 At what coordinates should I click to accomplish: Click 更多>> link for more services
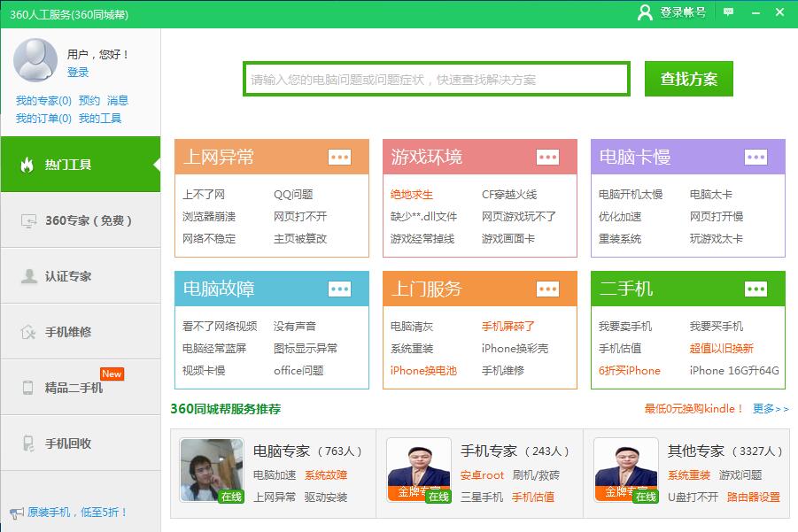(771, 408)
